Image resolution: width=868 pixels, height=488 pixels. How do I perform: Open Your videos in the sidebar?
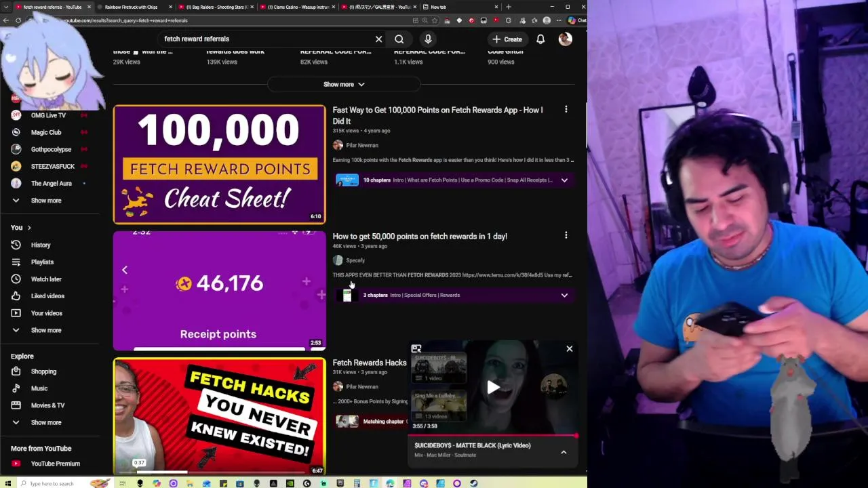click(46, 313)
